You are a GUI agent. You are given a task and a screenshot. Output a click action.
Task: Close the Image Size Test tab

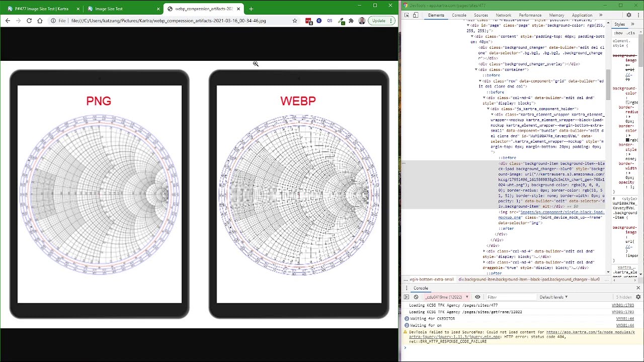pyautogui.click(x=158, y=9)
